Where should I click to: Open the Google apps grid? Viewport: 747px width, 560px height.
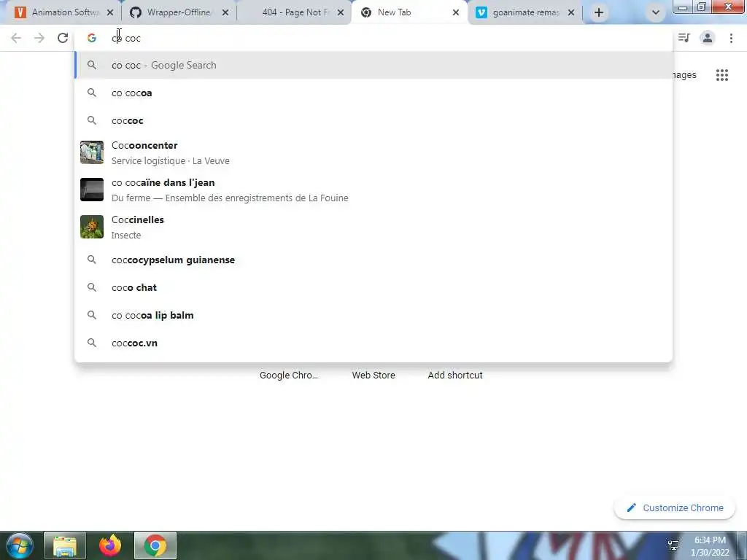point(722,75)
